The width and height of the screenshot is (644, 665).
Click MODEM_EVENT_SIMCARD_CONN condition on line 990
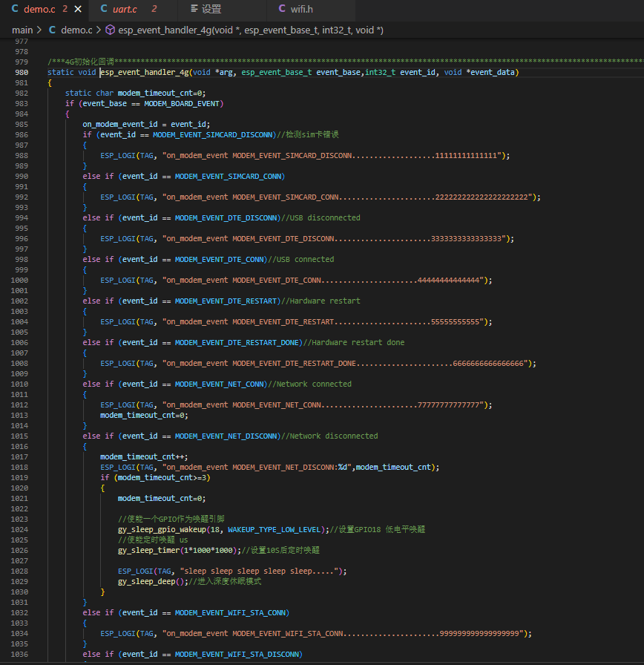pyautogui.click(x=228, y=177)
